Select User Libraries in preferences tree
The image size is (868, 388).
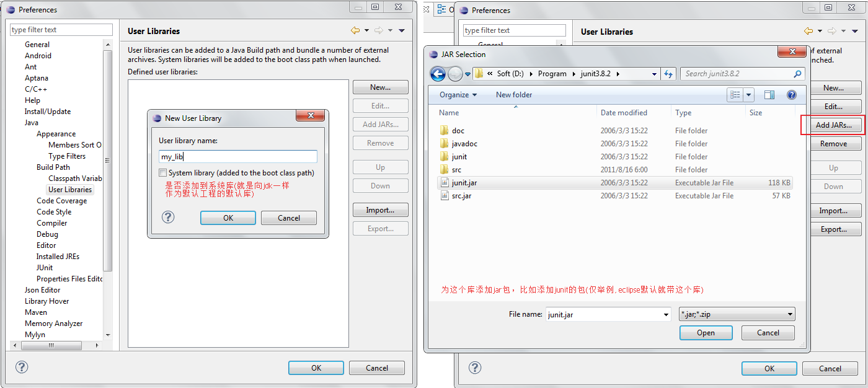70,190
